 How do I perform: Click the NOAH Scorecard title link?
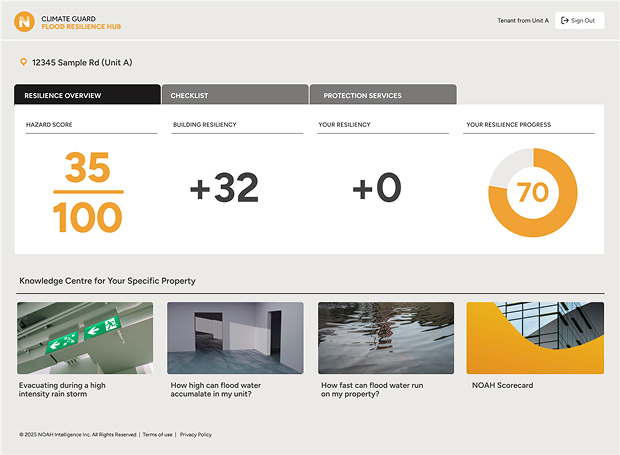pyautogui.click(x=500, y=385)
